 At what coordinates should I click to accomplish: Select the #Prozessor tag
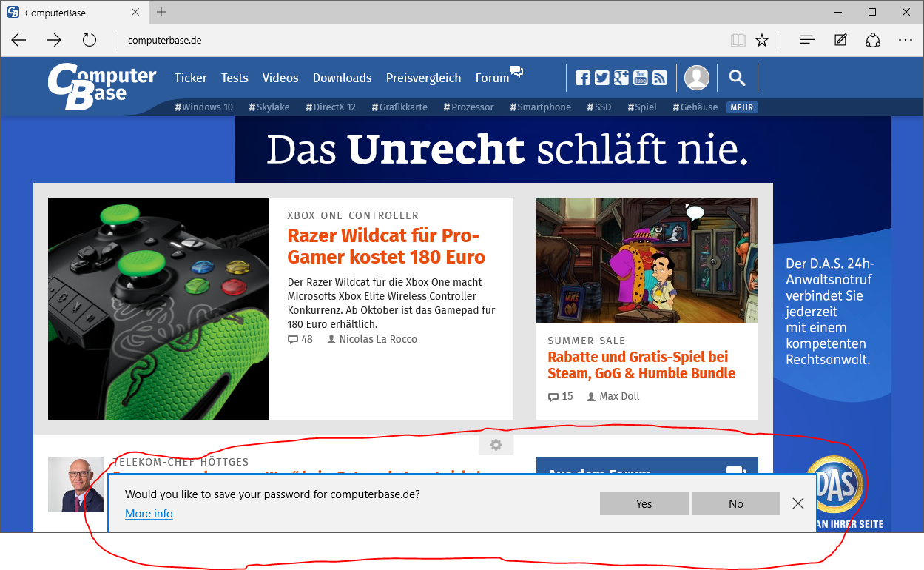469,107
